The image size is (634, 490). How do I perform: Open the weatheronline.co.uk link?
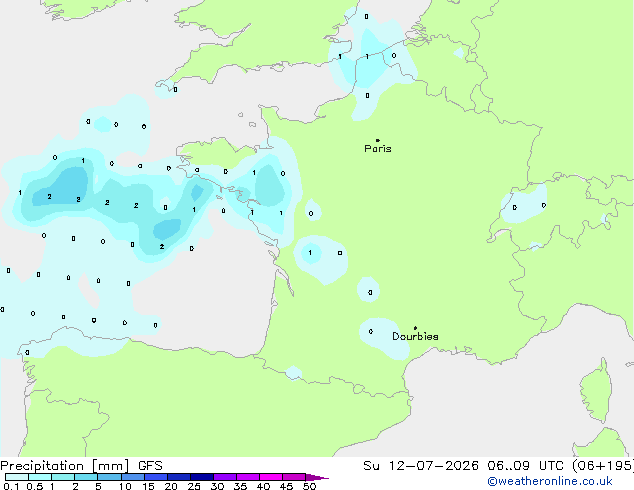[550, 481]
